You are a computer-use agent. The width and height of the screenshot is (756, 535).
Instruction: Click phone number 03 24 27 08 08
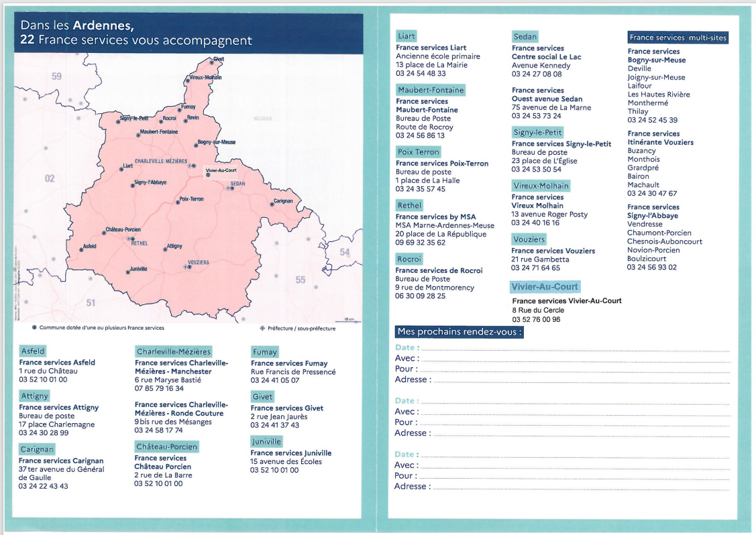537,74
